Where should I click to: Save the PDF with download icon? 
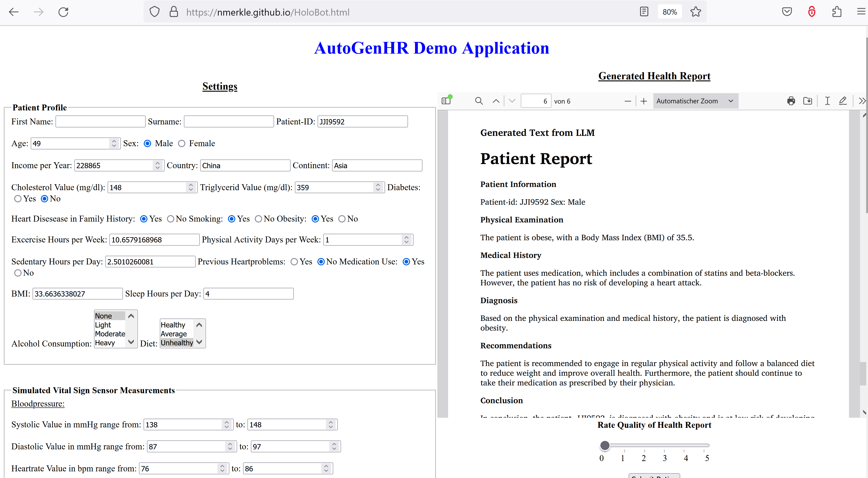click(x=808, y=101)
